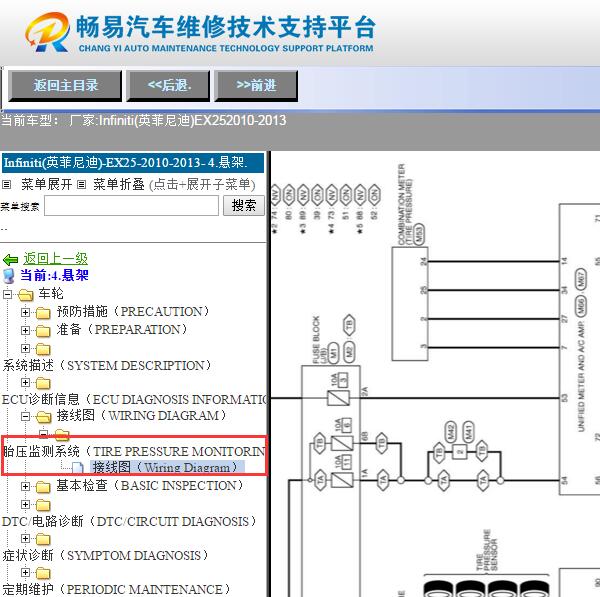The width and height of the screenshot is (600, 597).
Task: Click the 返回主目录 button
Action: pos(65,86)
